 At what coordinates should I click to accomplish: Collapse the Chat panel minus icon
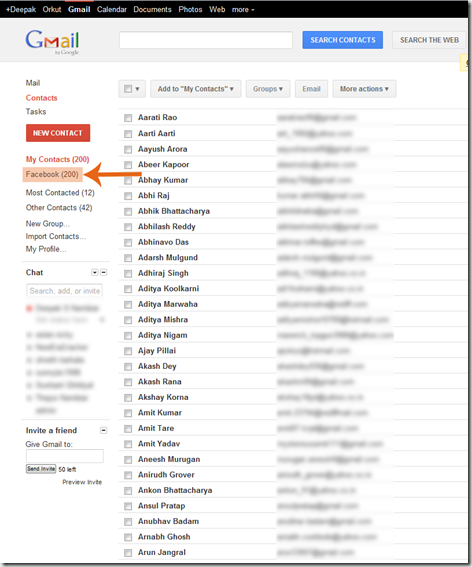(103, 272)
